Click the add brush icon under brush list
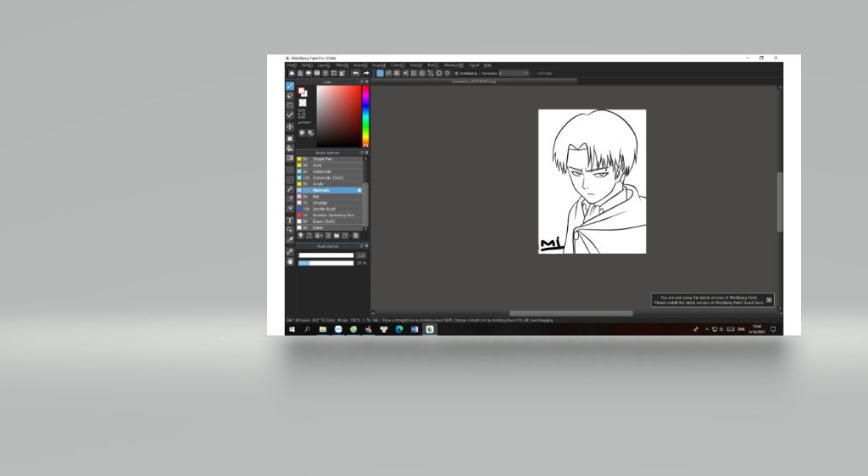Viewport: 868px width, 476px height. click(x=309, y=236)
